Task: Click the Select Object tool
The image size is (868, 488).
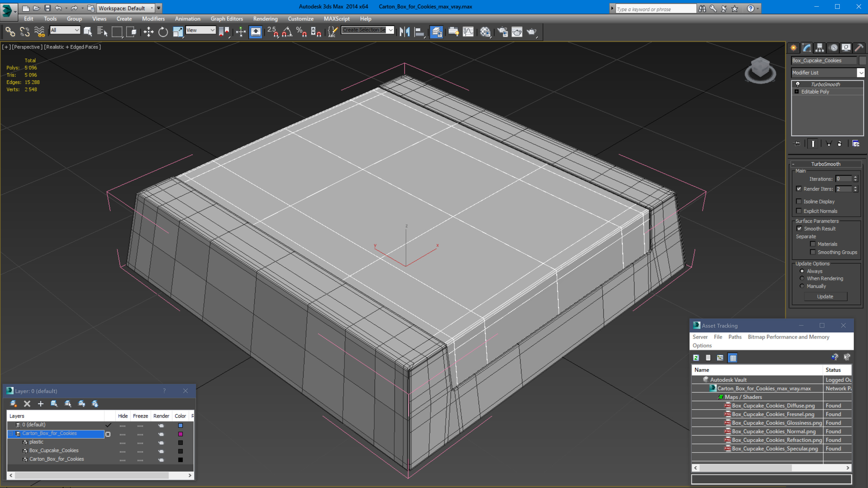Action: coord(88,32)
